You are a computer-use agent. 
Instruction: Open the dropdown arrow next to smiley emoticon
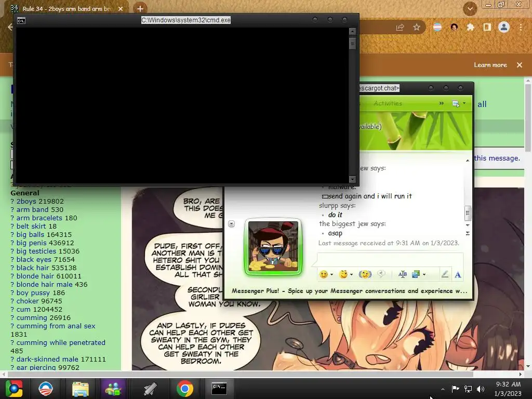[331, 274]
